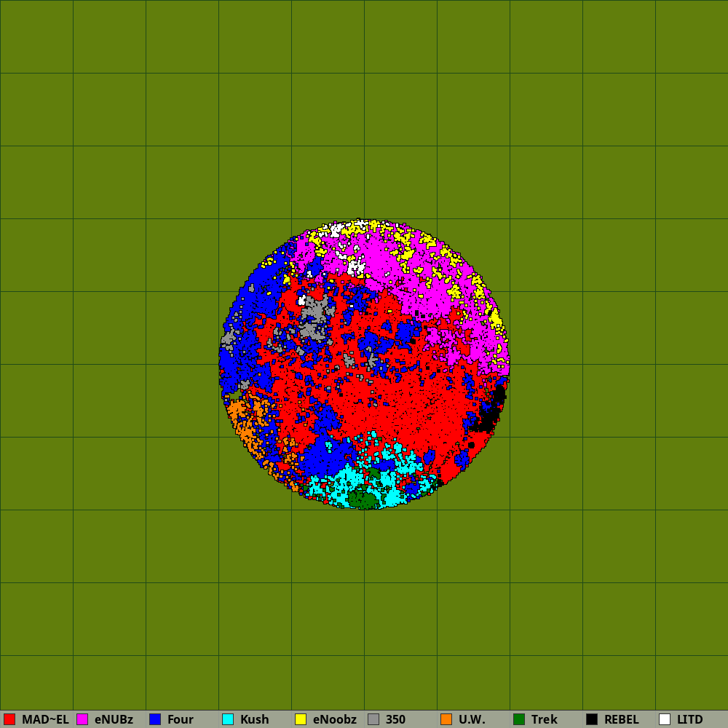Click the green Trek legend swatch

tap(519, 719)
